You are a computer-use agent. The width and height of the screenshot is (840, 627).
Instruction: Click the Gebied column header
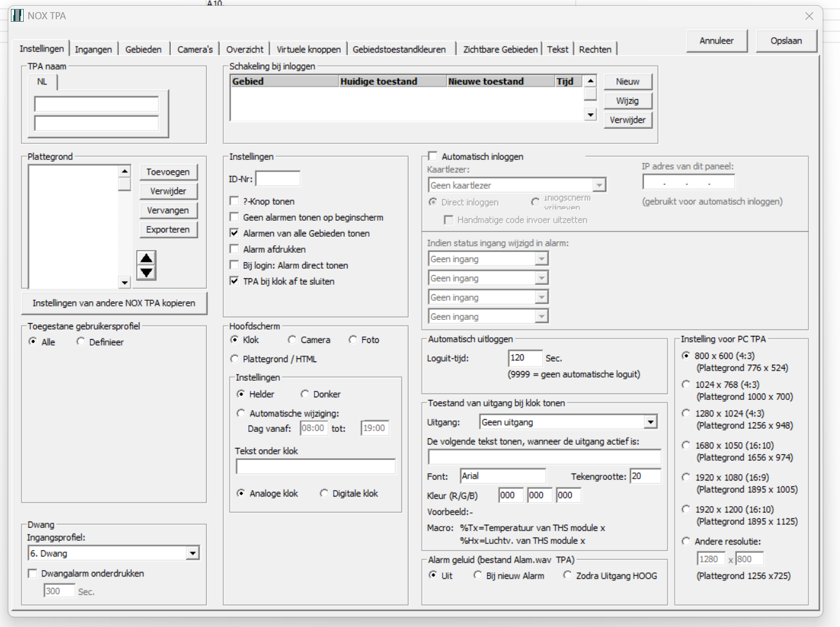pos(284,81)
